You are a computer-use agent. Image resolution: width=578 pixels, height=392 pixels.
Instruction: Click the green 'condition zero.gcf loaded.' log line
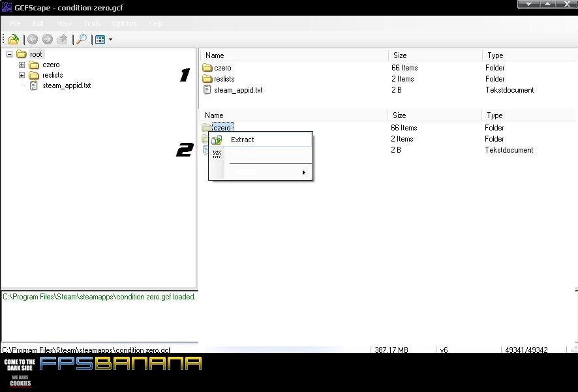99,297
